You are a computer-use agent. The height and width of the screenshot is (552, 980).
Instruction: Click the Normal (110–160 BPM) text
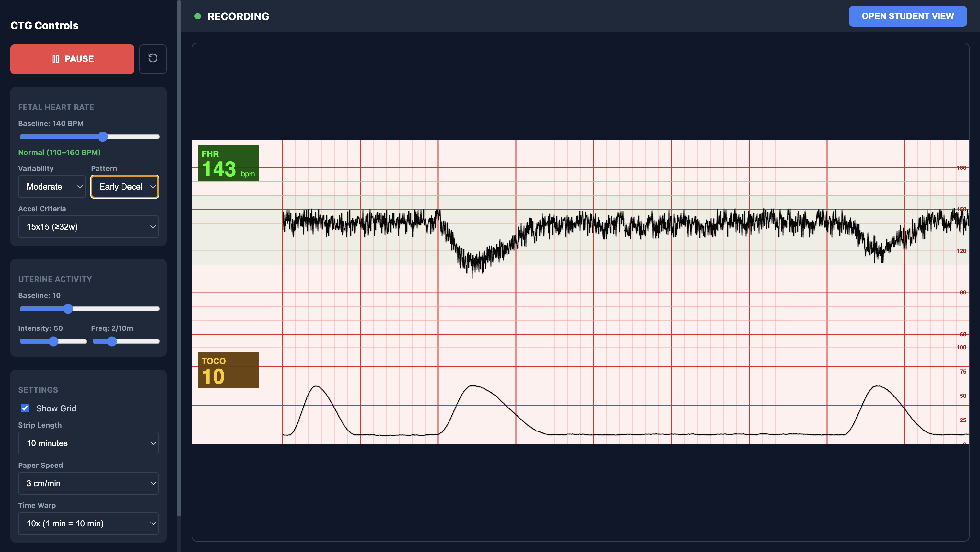(59, 153)
